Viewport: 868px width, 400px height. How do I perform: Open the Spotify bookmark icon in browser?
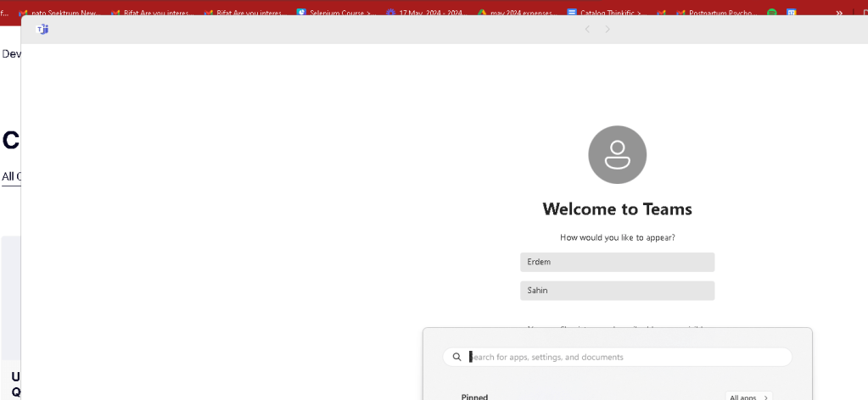click(x=771, y=12)
